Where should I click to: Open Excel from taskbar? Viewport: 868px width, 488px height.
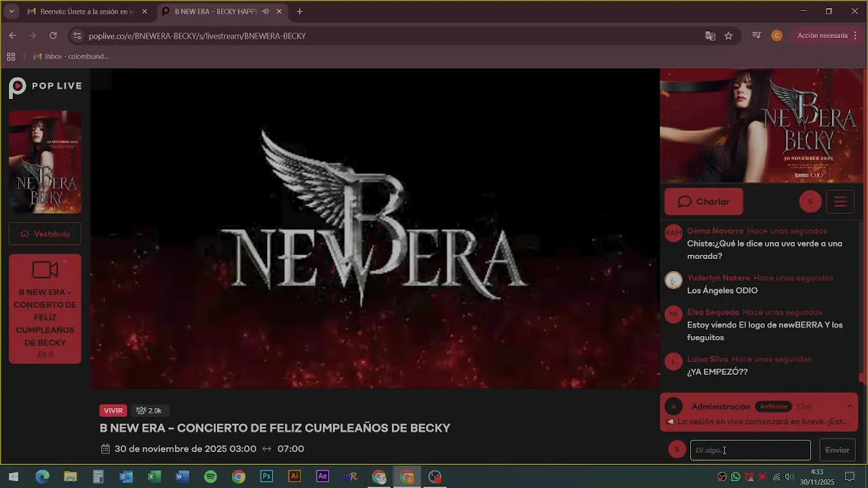click(x=154, y=477)
